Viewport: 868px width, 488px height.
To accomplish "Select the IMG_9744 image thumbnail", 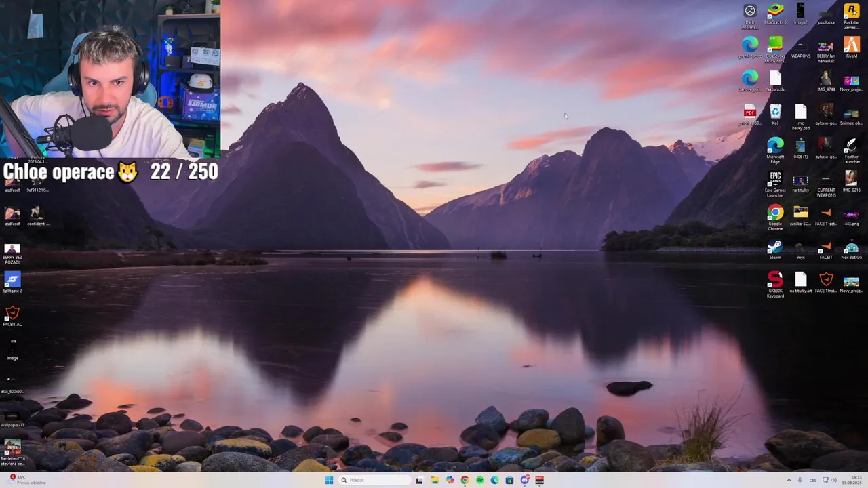I will coord(826,81).
